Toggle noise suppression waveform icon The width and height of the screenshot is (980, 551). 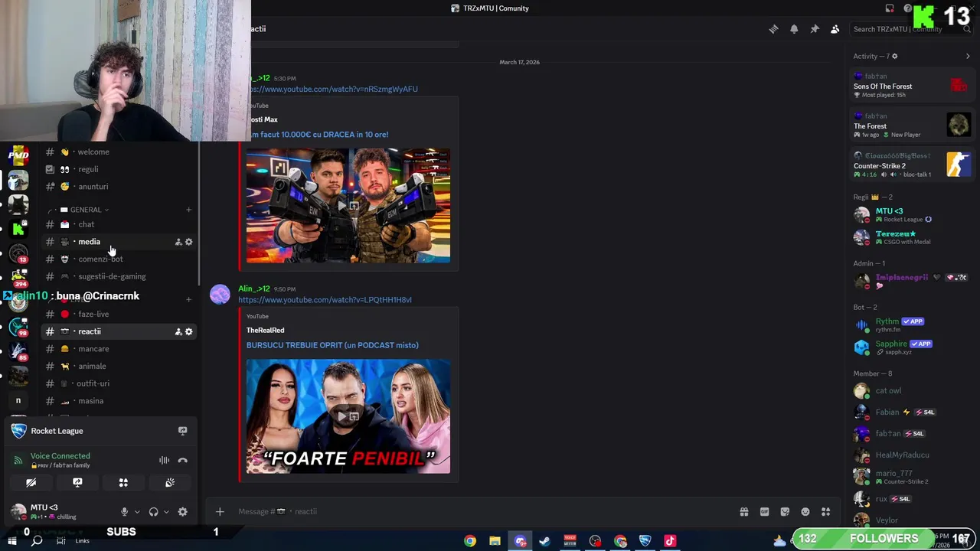click(x=164, y=460)
